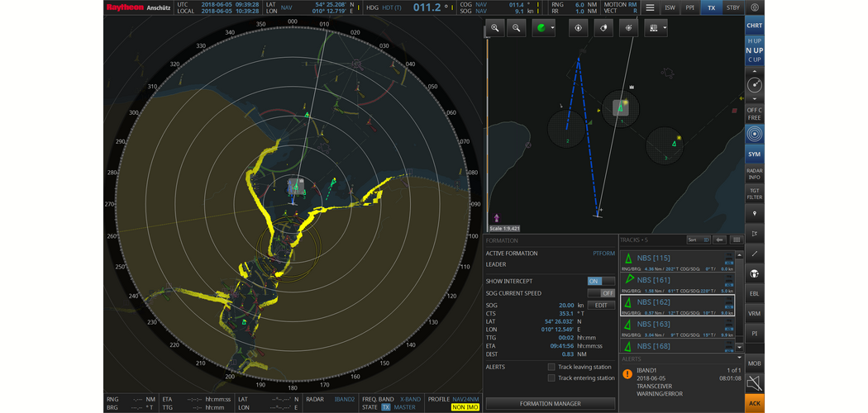The image size is (868, 413).
Task: Toggle the SYM symbols button
Action: point(755,154)
